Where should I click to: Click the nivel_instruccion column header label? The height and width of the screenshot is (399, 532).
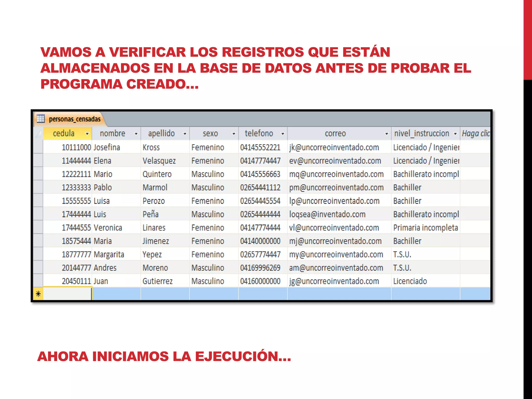click(x=422, y=133)
